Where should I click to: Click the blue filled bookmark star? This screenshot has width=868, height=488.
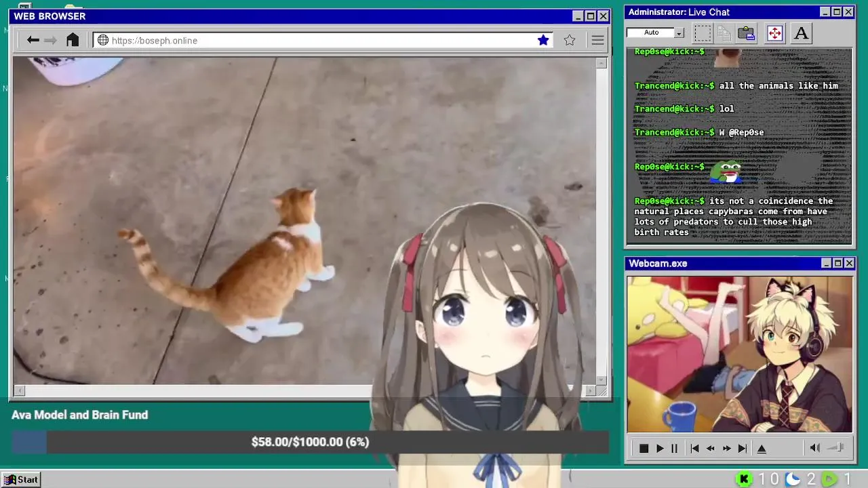pos(543,40)
